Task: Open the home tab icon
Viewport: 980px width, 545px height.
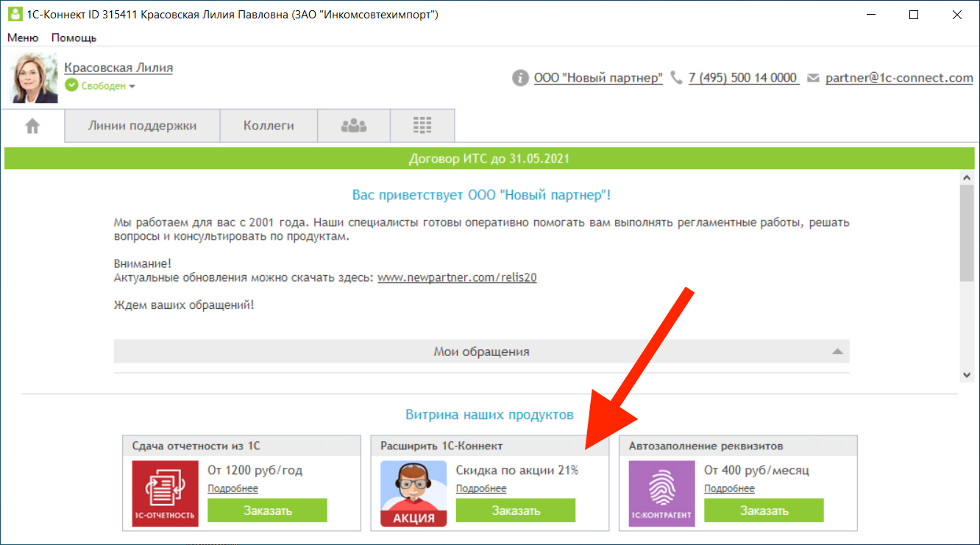Action: click(32, 126)
